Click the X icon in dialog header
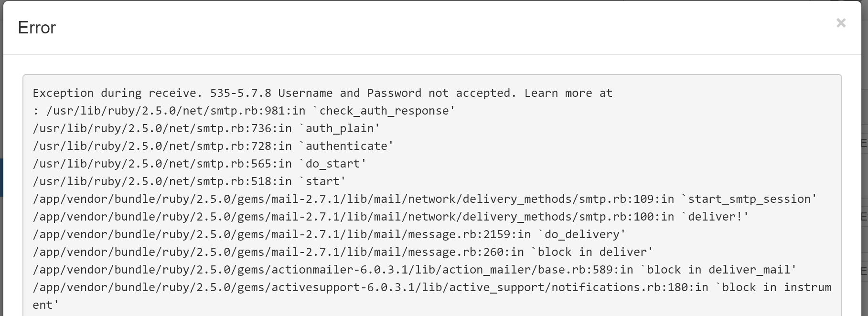Screen dimensions: 868x316 coord(841,23)
